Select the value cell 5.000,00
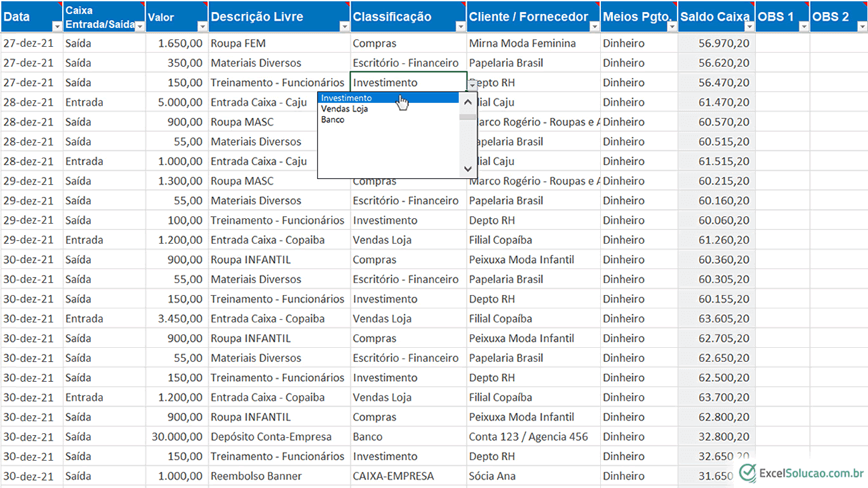The height and width of the screenshot is (488, 868). pyautogui.click(x=177, y=102)
